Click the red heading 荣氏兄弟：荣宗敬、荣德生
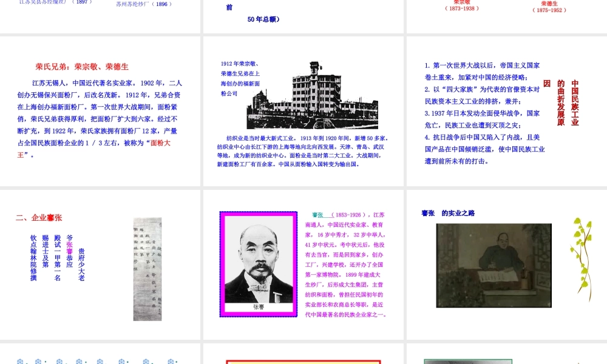Screen dimensions: 607x364 82,67
